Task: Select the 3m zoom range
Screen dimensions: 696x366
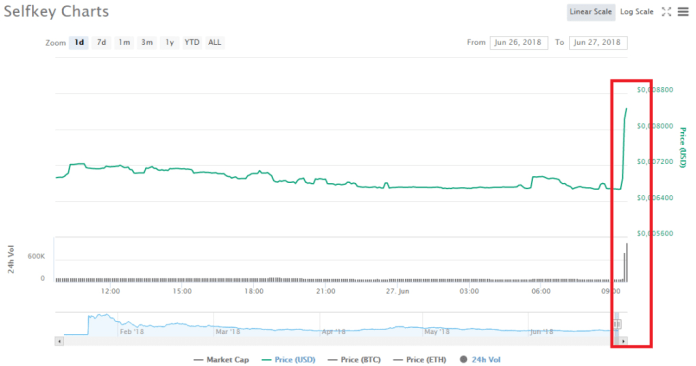Action: pos(147,43)
